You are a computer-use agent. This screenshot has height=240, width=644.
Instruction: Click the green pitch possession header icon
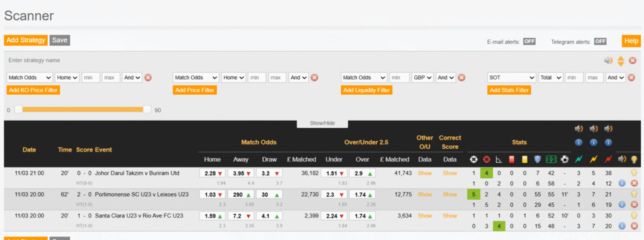point(551,159)
